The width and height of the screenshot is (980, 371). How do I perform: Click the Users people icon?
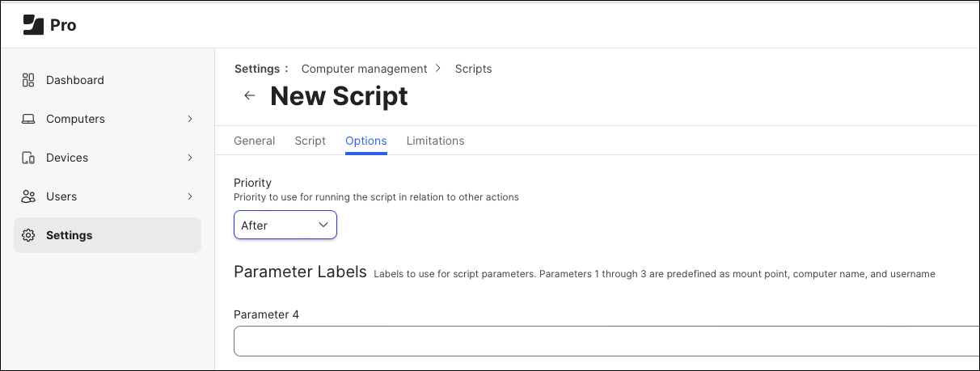coord(28,196)
